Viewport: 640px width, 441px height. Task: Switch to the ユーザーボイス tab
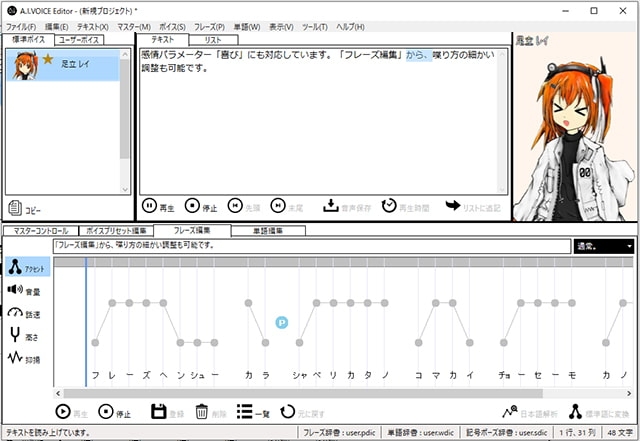[79, 40]
